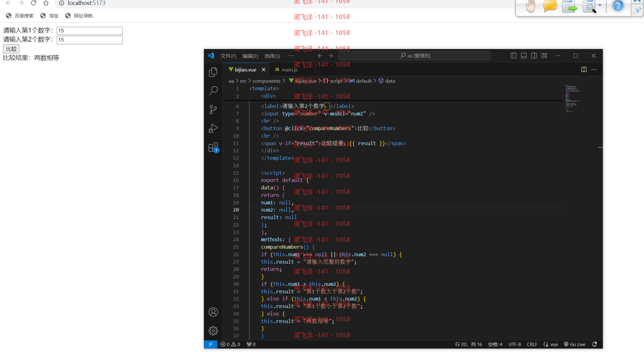Toggle the primary side bar layout icon

514,56
